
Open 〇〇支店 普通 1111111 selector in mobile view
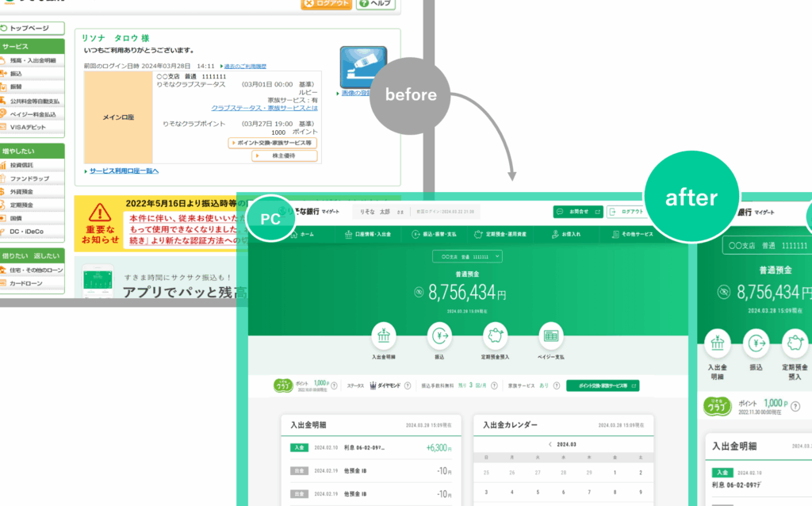click(x=768, y=246)
